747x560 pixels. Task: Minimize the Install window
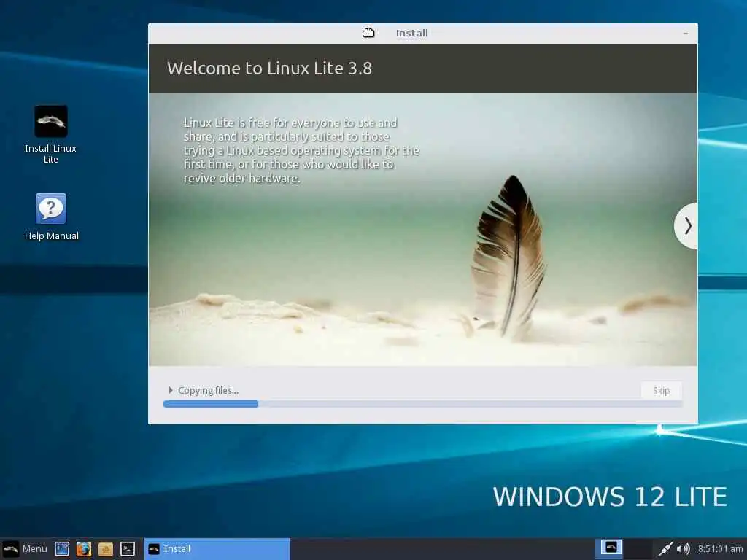tap(686, 34)
